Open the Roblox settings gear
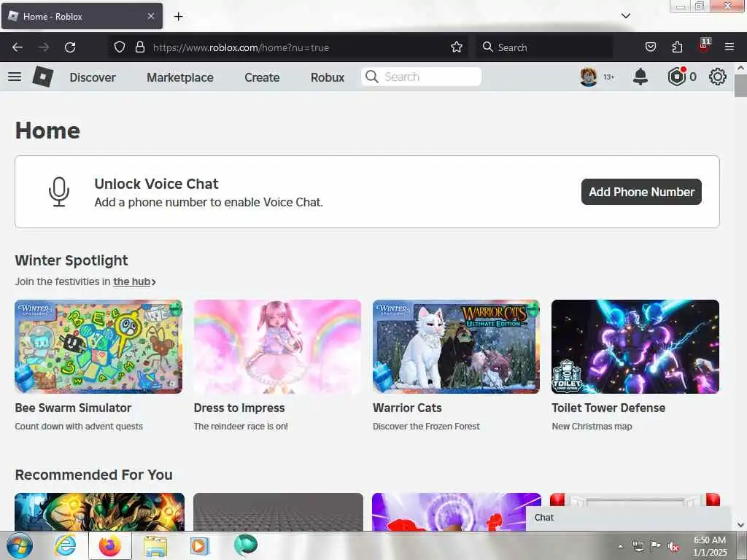The height and width of the screenshot is (560, 747). 718,77
